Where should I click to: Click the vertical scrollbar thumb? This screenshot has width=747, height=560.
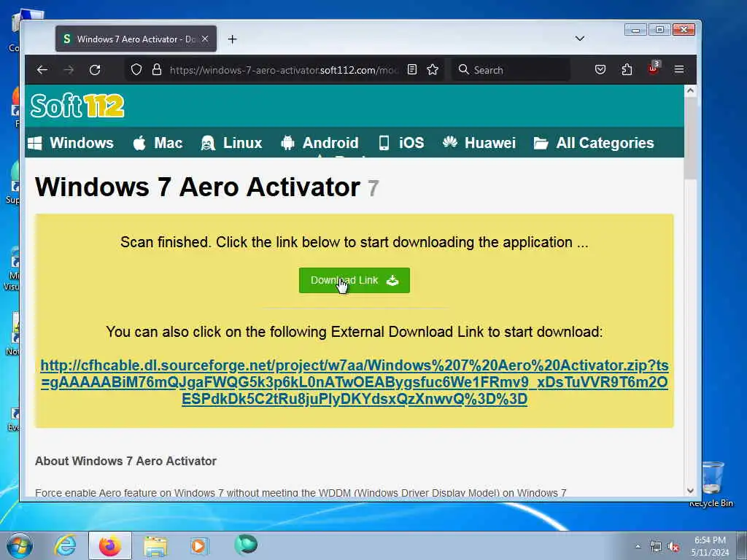(x=690, y=139)
